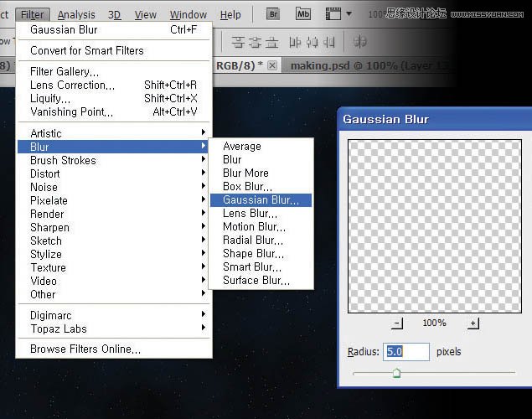Select Motion Blur
532x419 pixels.
point(261,226)
